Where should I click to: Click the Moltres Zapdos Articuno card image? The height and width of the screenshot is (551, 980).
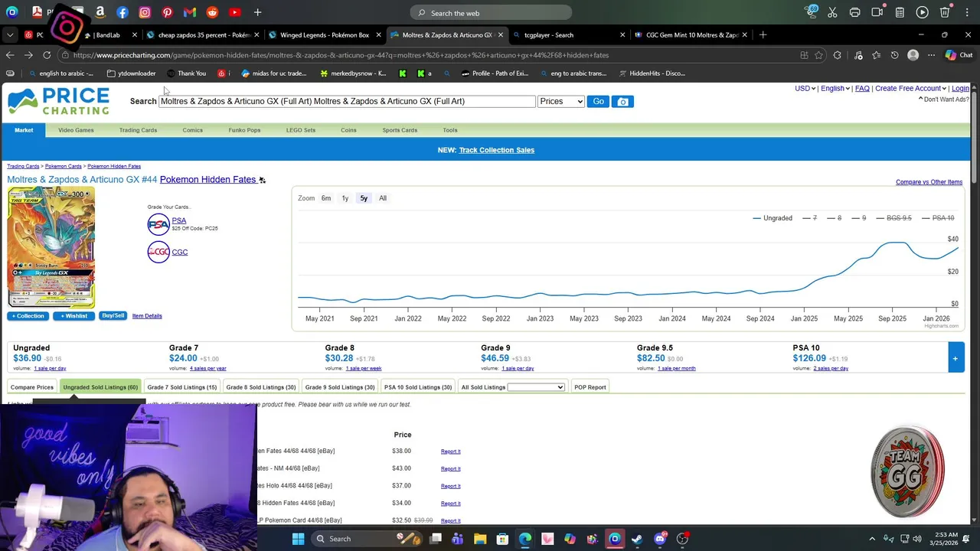click(51, 247)
